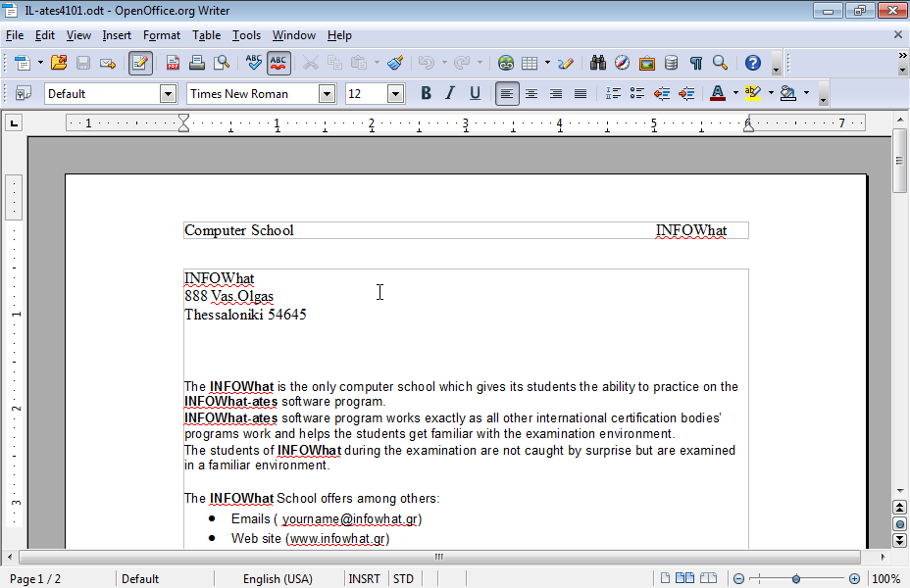This screenshot has width=910, height=588.
Task: Align text Left
Action: pyautogui.click(x=507, y=93)
